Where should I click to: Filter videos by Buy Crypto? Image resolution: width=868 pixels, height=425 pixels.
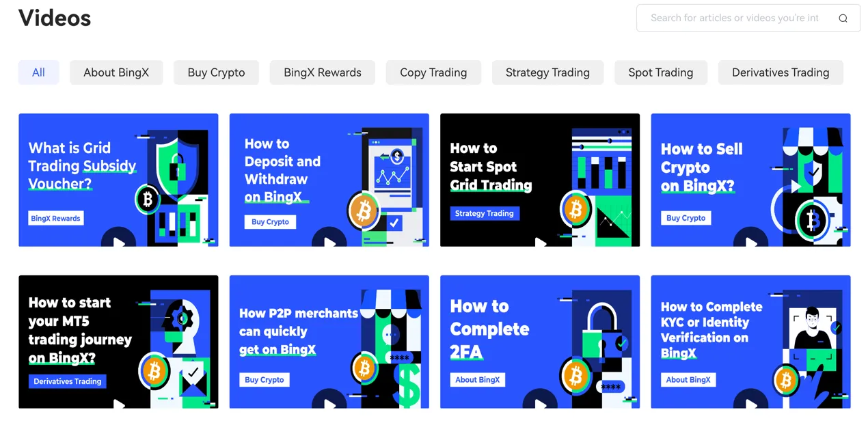point(216,72)
